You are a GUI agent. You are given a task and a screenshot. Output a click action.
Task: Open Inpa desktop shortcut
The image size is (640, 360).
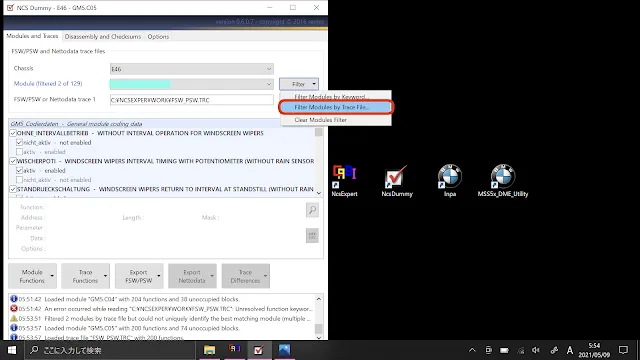(449, 180)
